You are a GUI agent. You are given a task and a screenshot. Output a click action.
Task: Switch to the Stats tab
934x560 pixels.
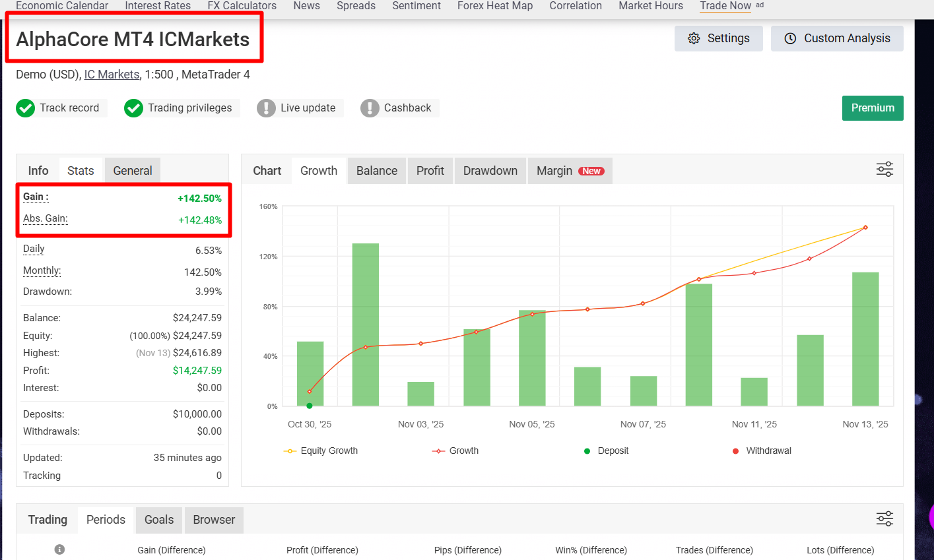tap(81, 171)
